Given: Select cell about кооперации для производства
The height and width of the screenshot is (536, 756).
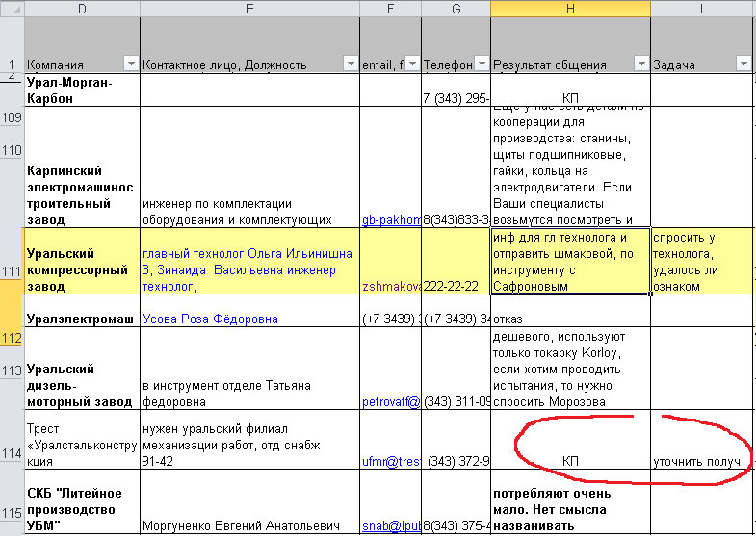Looking at the screenshot, I should [570, 167].
